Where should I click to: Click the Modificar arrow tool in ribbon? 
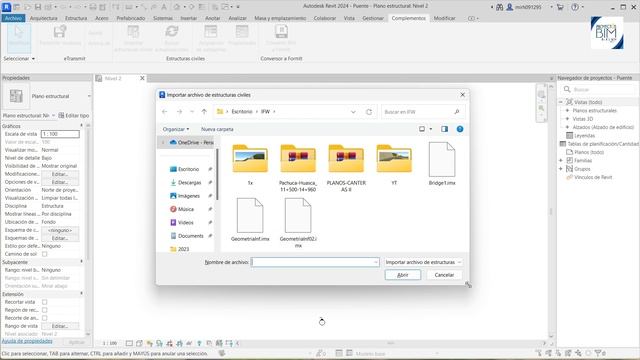tap(19, 37)
